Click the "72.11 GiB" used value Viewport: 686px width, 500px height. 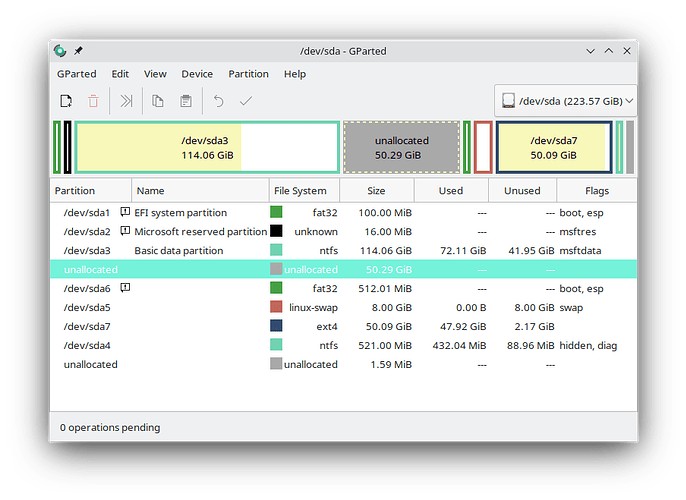[x=463, y=251]
